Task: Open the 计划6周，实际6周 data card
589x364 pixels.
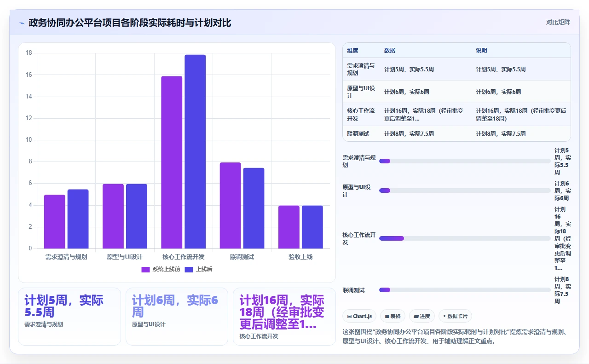Action: pos(177,317)
